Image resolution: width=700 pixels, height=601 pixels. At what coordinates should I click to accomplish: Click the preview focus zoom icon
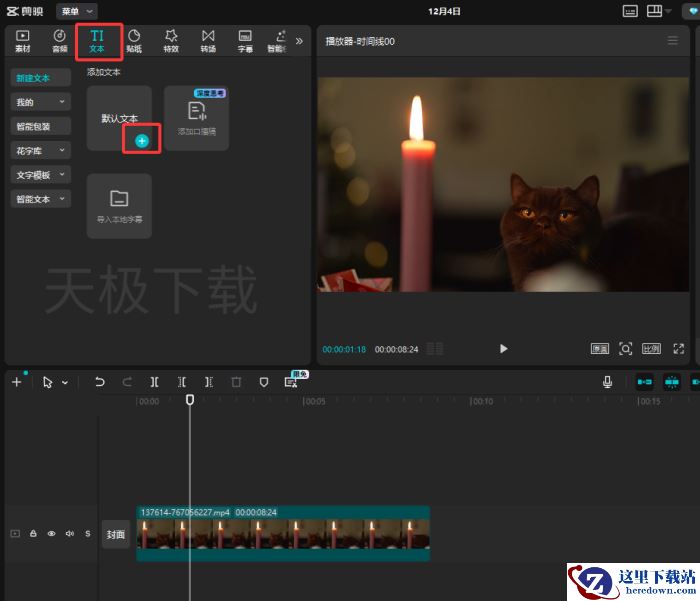tap(625, 349)
